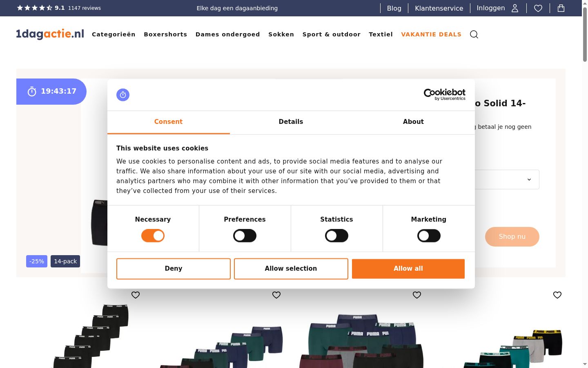Click the 'This website uses cookies' heading
The image size is (588, 368).
coord(162,148)
